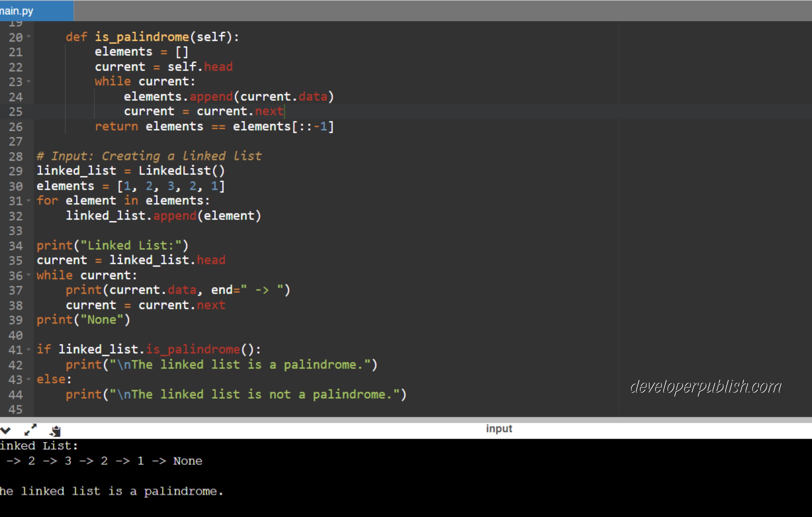The width and height of the screenshot is (812, 517).
Task: Collapse the while block at line 36
Action: point(29,275)
